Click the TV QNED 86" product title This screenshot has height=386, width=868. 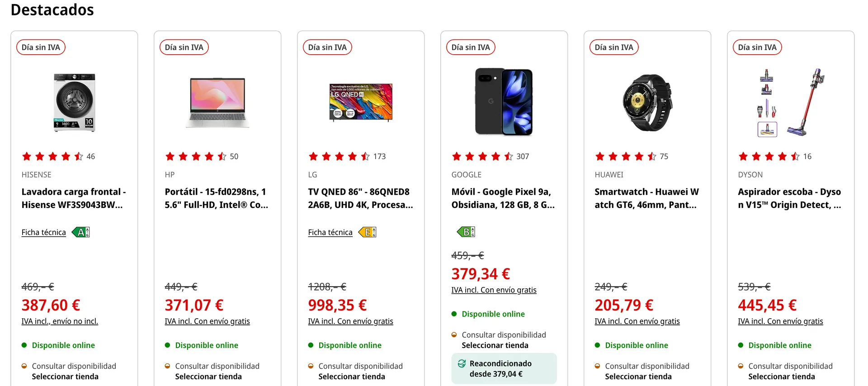click(x=360, y=198)
